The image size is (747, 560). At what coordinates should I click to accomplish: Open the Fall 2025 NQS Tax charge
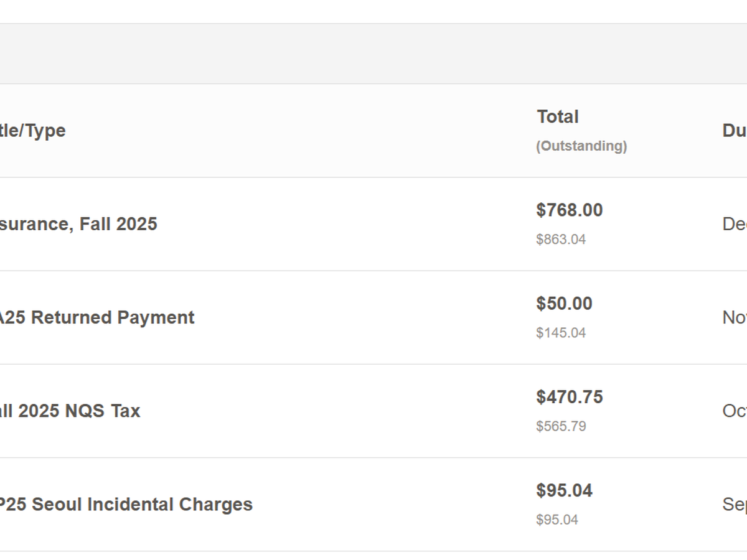[x=70, y=411]
